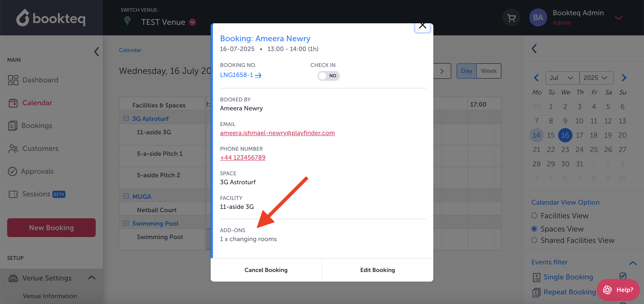The image size is (644, 304).
Task: Click Edit Booking button
Action: (377, 270)
